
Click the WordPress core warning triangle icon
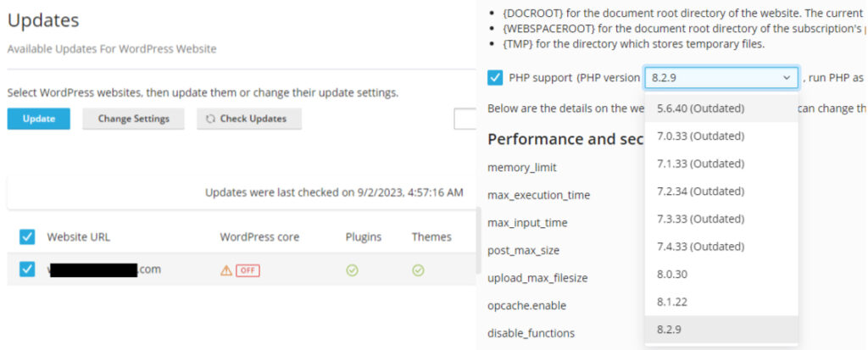click(225, 270)
